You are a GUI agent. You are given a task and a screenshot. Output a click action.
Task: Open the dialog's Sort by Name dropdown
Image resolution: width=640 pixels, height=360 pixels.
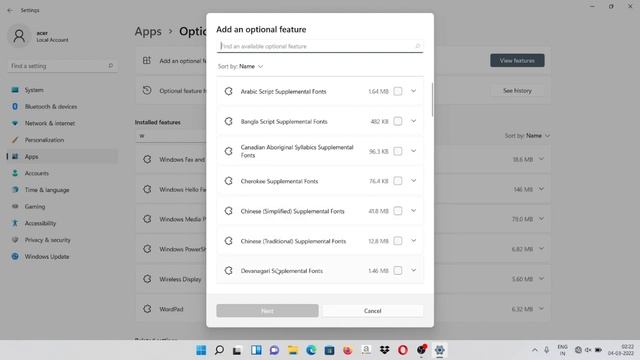tap(240, 66)
